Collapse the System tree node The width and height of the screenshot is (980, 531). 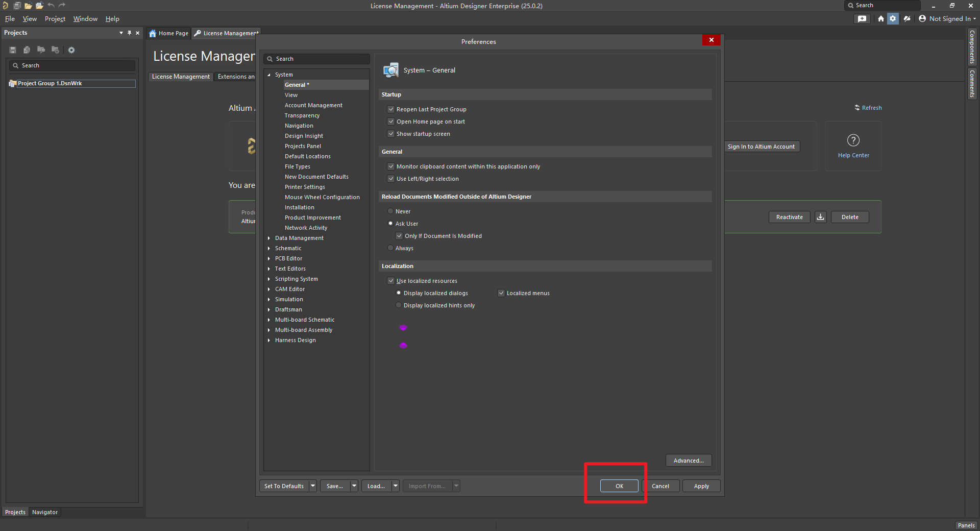click(x=269, y=75)
